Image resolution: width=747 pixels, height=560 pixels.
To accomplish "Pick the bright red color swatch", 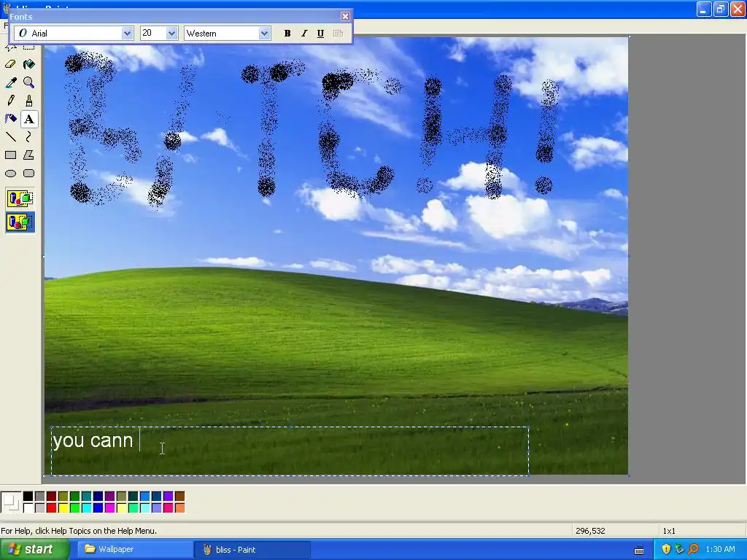I will 52,508.
